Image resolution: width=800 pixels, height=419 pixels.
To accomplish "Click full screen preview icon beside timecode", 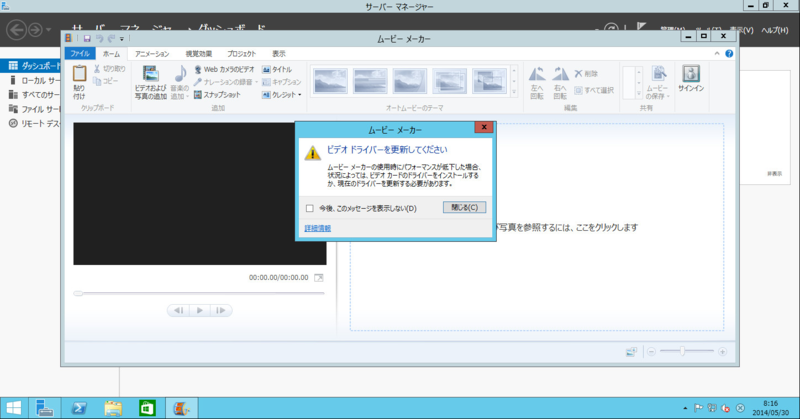I will click(318, 278).
